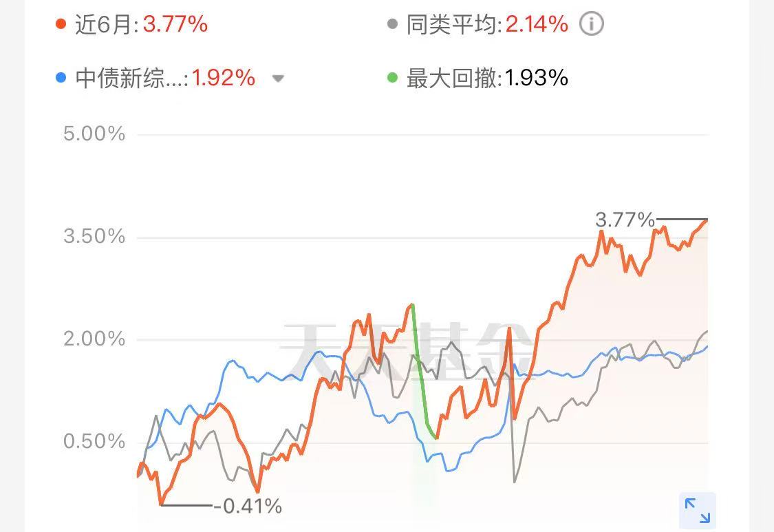This screenshot has height=532, width=774.
Task: Open the 中债新综 benchmark dropdown arrow
Action: click(278, 78)
